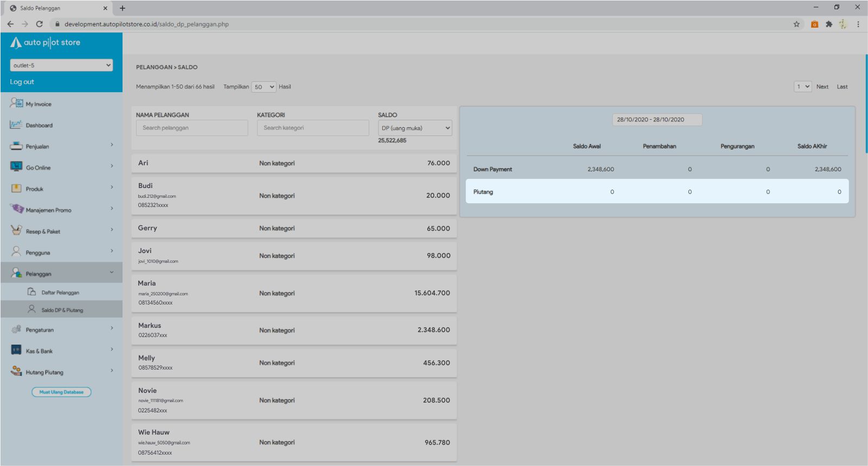Click the Kas & Bank safe icon
The height and width of the screenshot is (466, 868).
16,350
